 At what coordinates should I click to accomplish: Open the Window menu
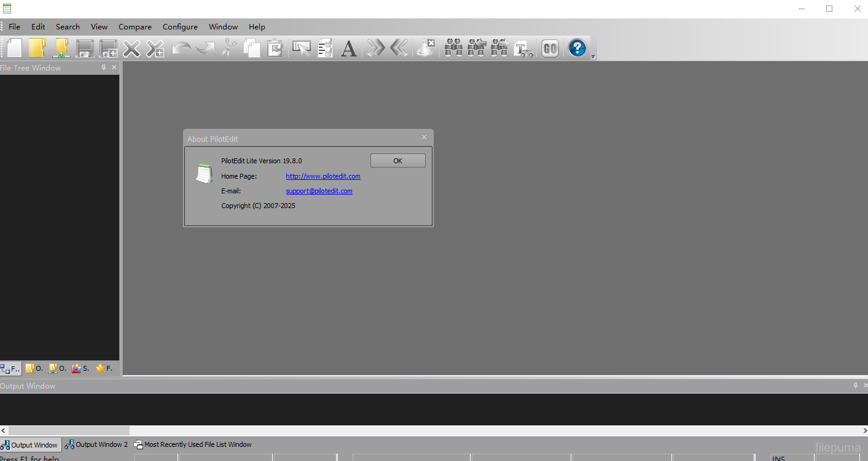(x=223, y=27)
